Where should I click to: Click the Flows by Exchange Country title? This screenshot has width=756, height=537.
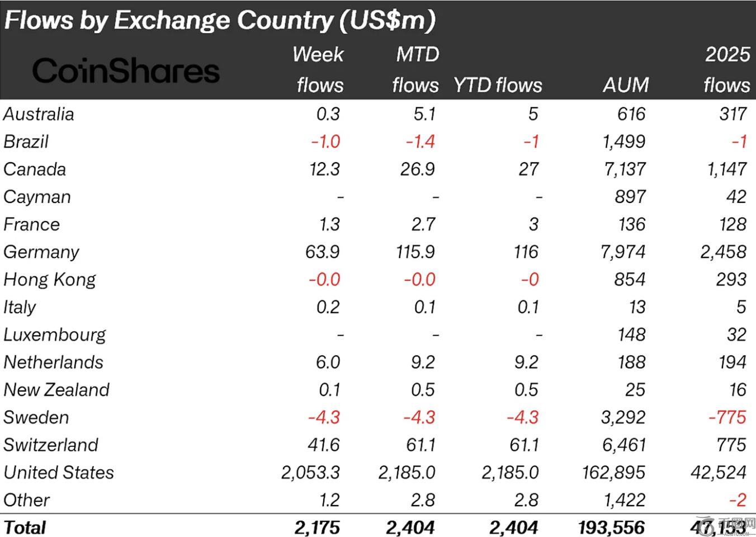coord(219,21)
